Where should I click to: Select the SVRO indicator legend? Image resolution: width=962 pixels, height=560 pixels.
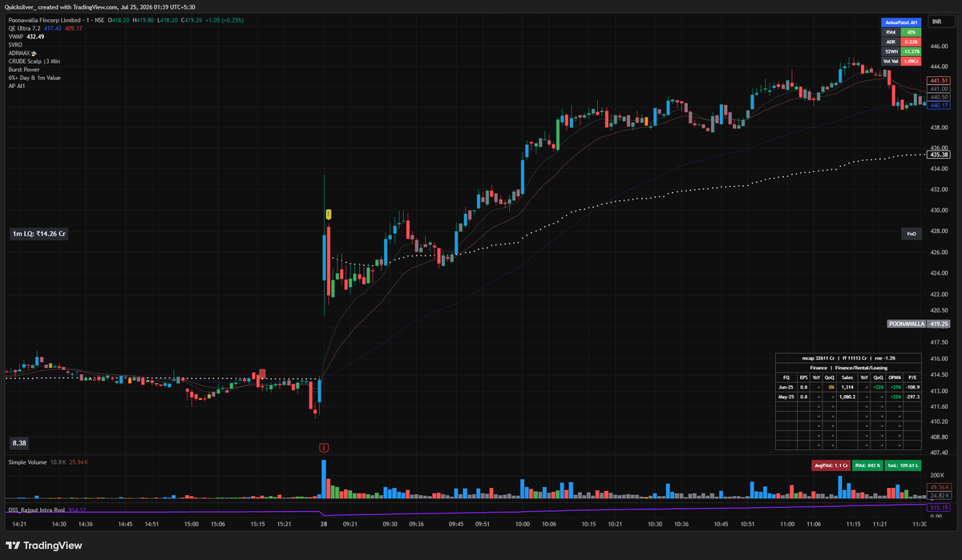16,45
